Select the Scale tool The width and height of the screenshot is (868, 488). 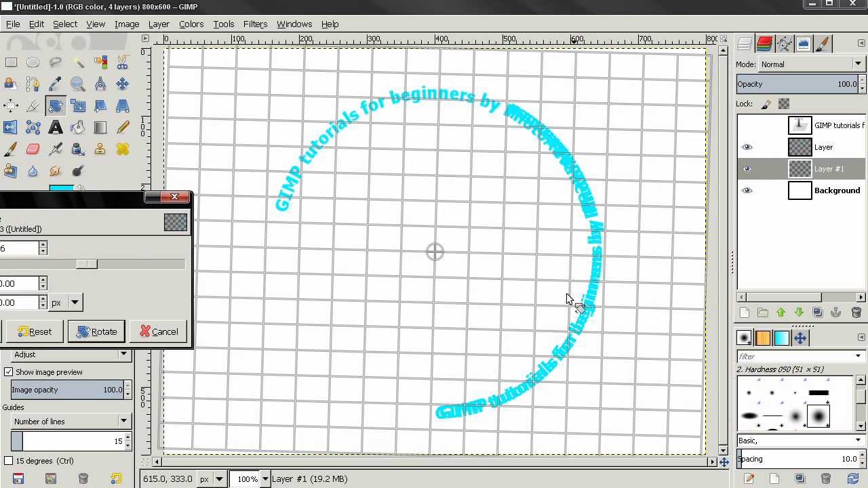(78, 106)
